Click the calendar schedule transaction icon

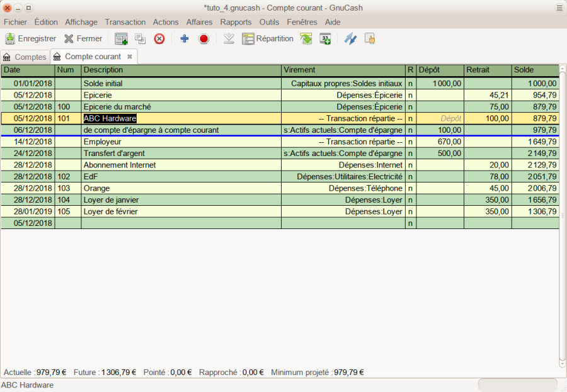pos(325,38)
